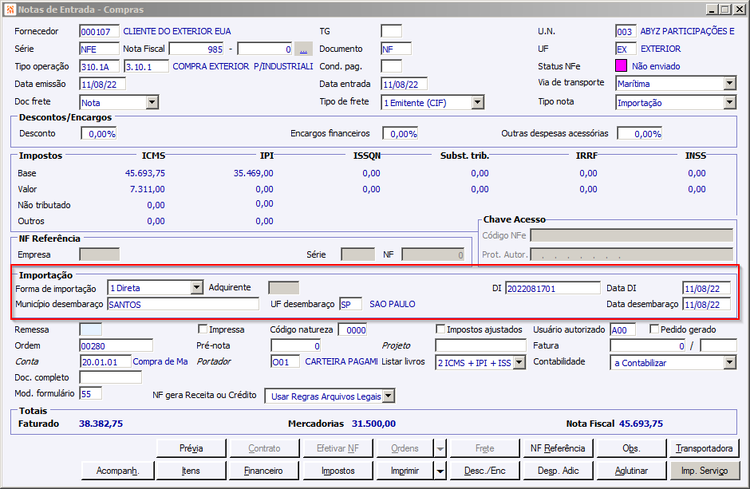Click the magenta Status NFe indicator

622,66
